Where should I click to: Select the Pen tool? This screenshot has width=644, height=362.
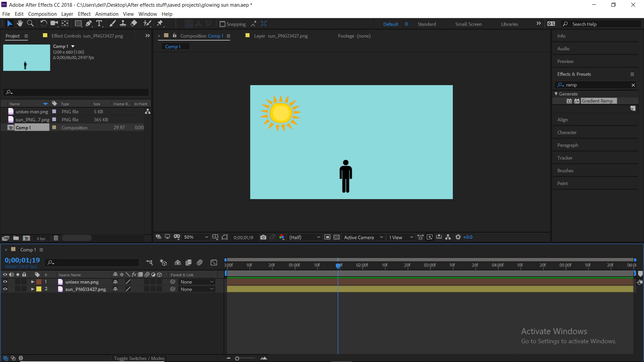pos(89,23)
